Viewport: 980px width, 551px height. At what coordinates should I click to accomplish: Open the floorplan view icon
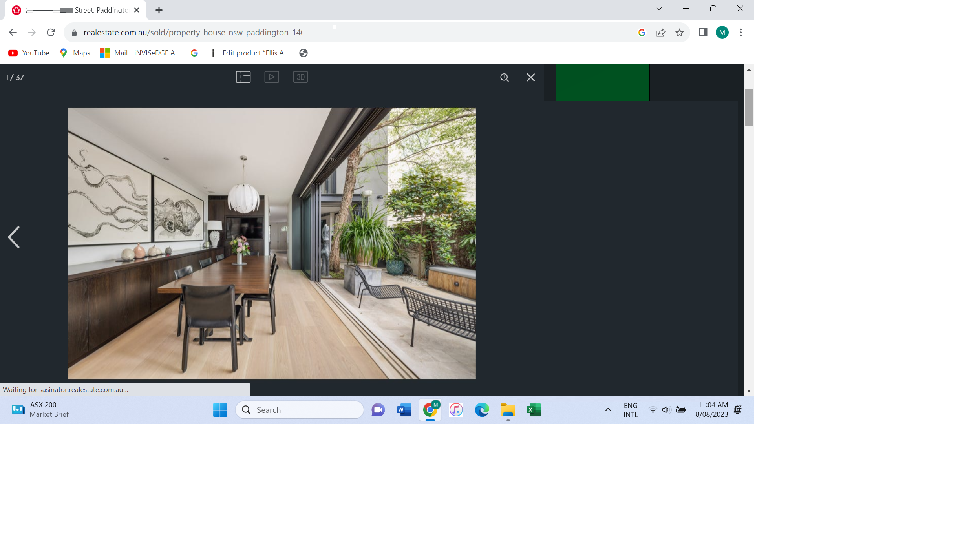coord(243,77)
